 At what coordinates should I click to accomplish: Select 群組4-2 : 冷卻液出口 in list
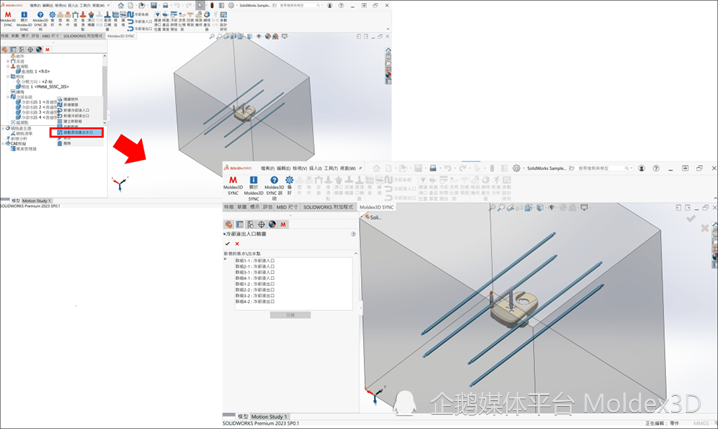[x=255, y=302]
